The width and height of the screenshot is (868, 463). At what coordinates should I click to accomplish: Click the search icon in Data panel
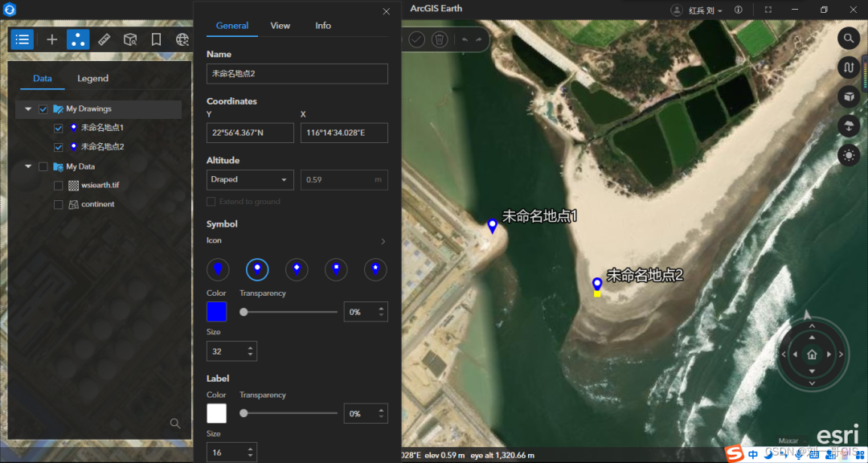click(175, 424)
